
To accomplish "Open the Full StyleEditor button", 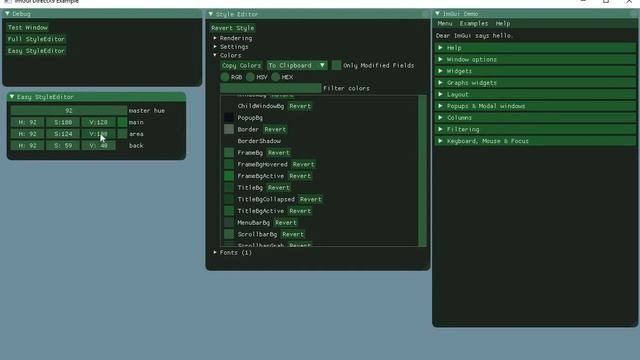I will 36,39.
